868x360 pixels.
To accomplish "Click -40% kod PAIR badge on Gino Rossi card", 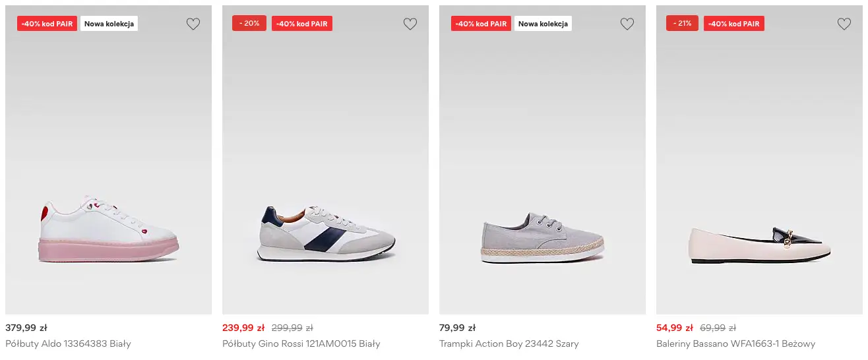I will pos(302,24).
